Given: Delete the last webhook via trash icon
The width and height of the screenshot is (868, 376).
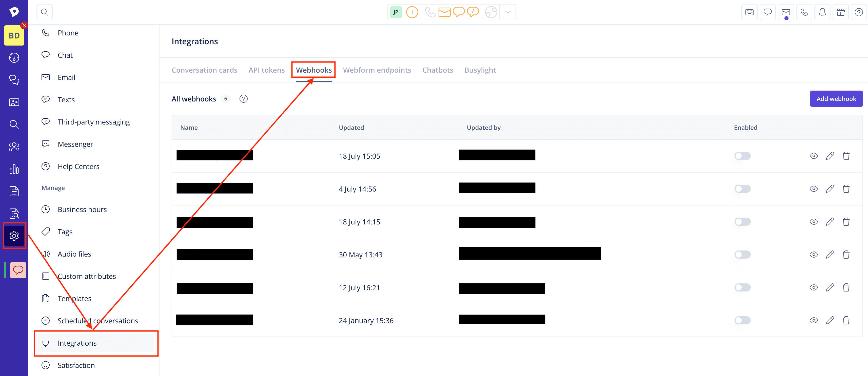Looking at the screenshot, I should 846,320.
